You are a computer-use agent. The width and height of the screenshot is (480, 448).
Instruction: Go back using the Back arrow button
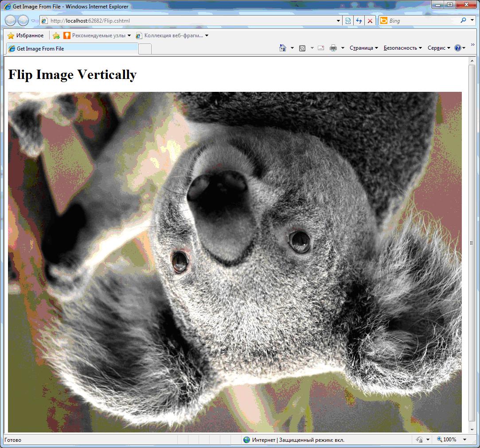(10, 20)
